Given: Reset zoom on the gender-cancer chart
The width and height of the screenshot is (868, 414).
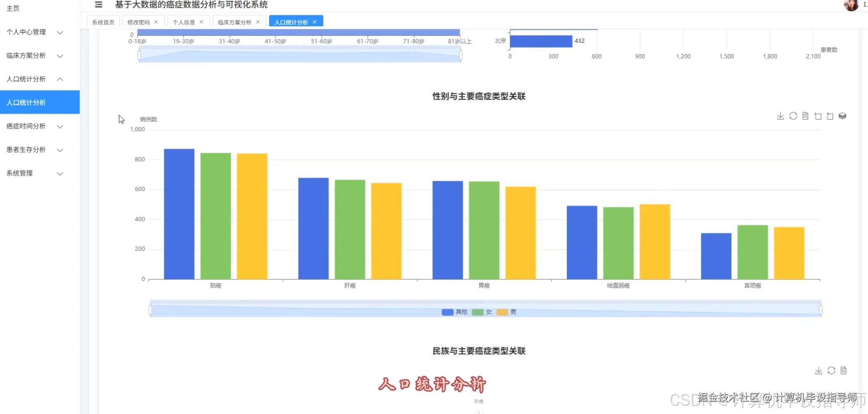Looking at the screenshot, I should 830,116.
